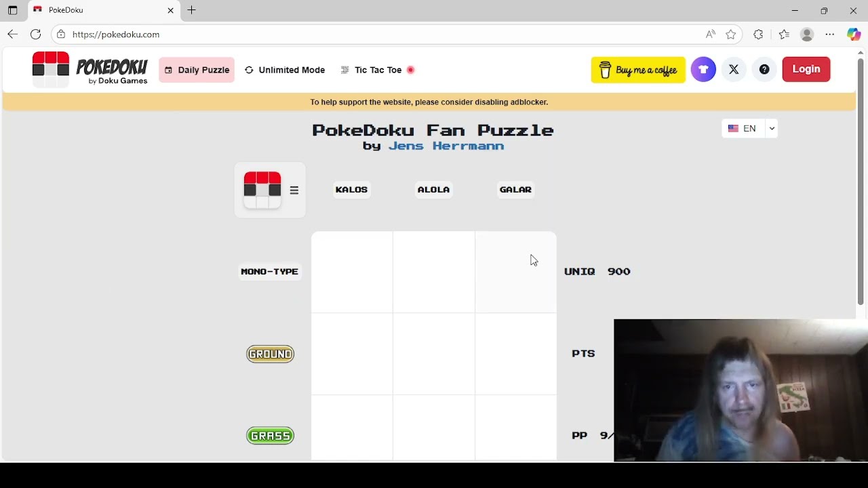Open Settings and more ellipsis menu
The width and height of the screenshot is (868, 488).
(830, 34)
